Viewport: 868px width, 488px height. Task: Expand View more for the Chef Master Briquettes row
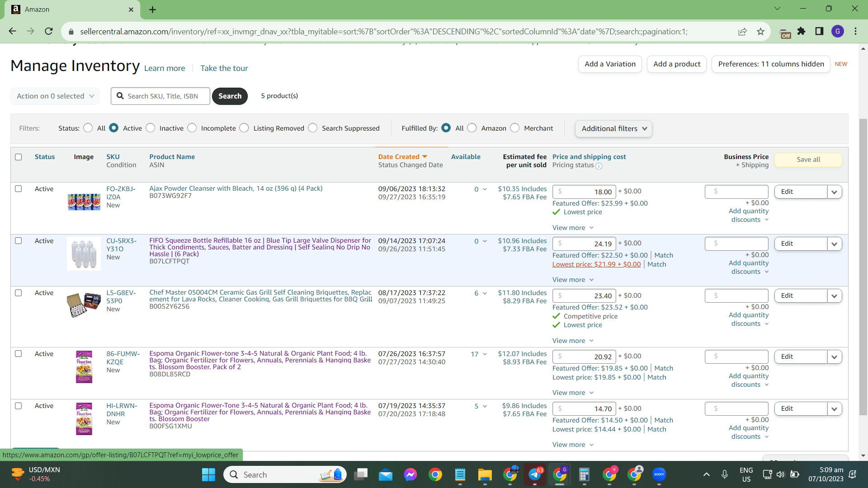click(x=573, y=341)
